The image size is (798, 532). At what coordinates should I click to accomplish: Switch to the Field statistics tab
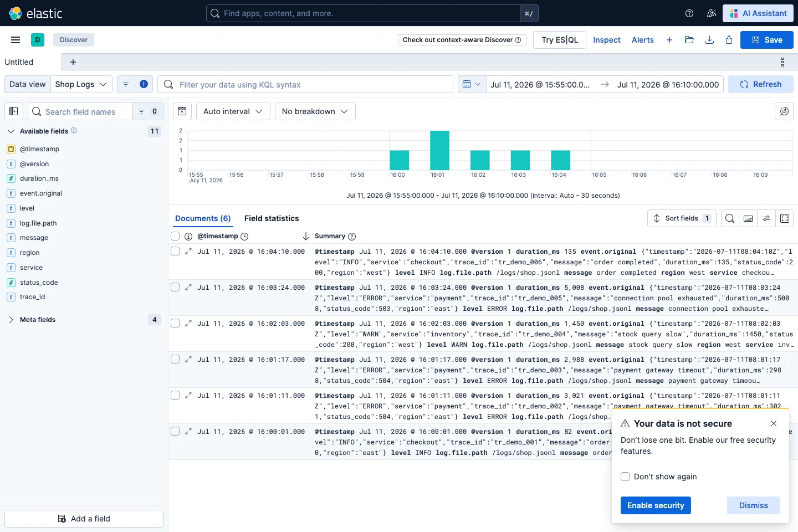point(272,218)
